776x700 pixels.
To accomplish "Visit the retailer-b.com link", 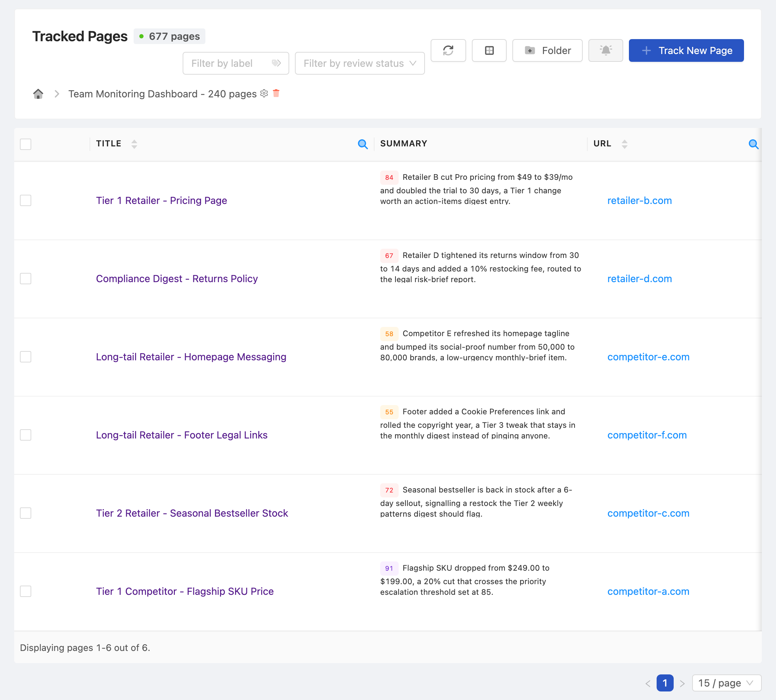I will tap(640, 200).
